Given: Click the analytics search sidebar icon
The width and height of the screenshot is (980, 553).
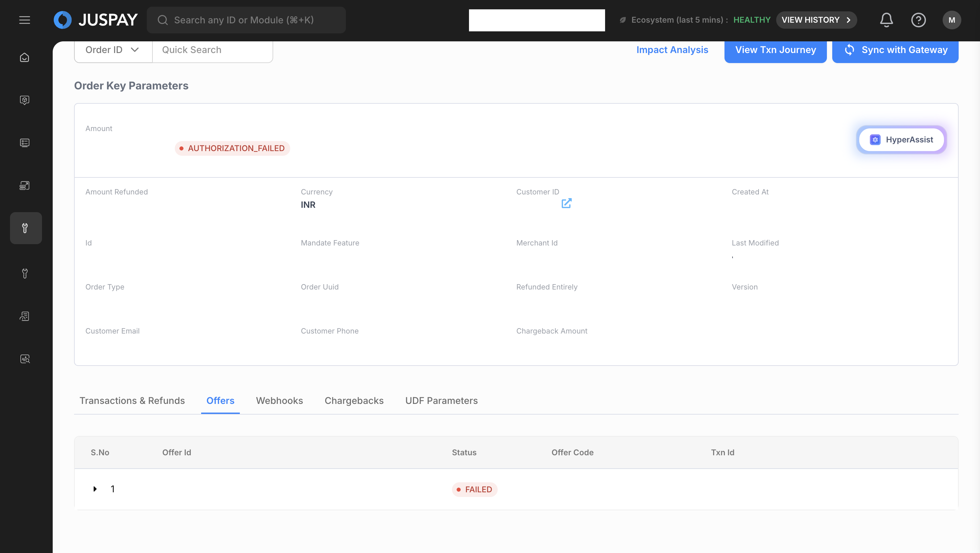Looking at the screenshot, I should (25, 359).
